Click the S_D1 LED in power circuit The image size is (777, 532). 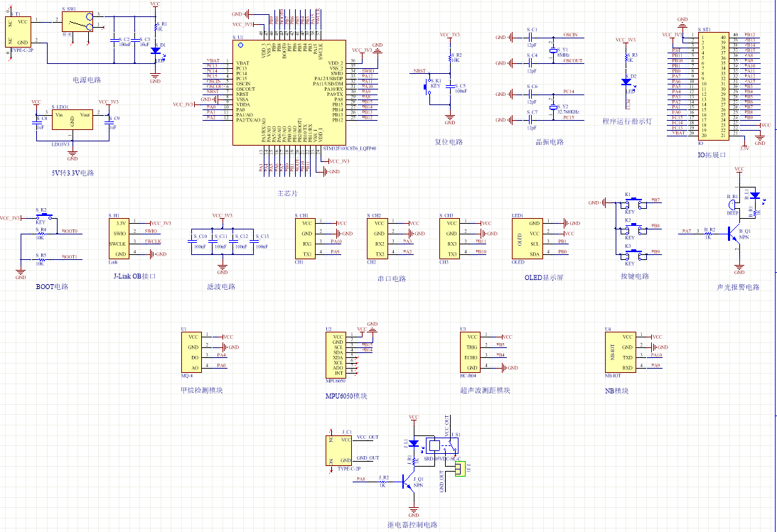click(x=156, y=50)
